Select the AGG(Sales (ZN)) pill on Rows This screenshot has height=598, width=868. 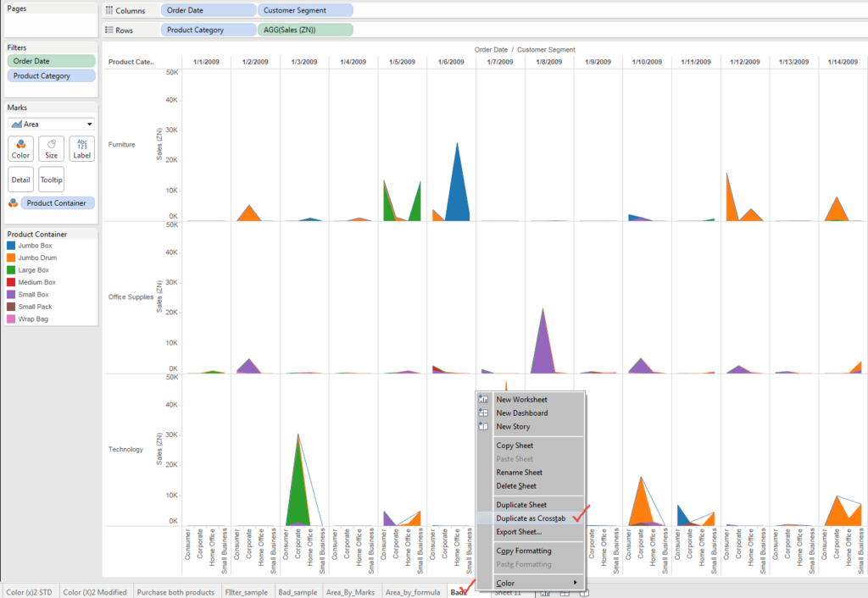point(305,30)
